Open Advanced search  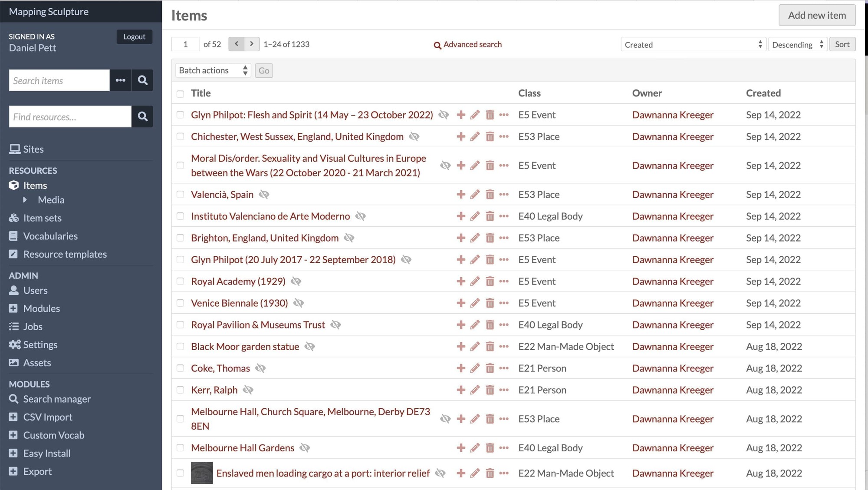[468, 44]
